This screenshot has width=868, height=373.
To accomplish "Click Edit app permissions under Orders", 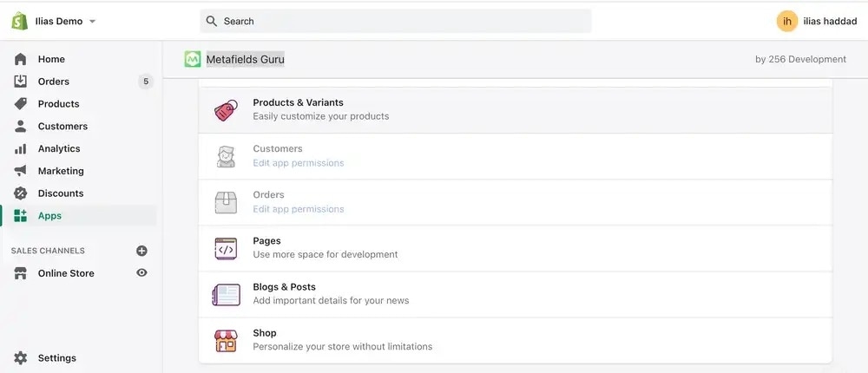I will pyautogui.click(x=299, y=209).
